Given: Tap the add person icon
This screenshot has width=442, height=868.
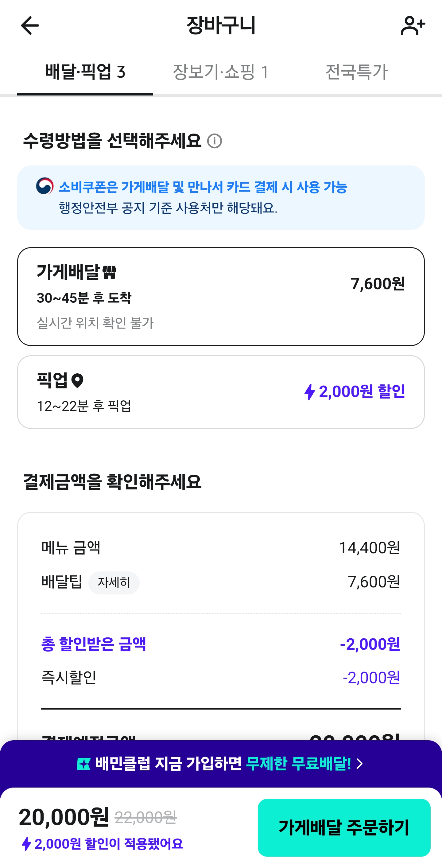Looking at the screenshot, I should [x=413, y=25].
